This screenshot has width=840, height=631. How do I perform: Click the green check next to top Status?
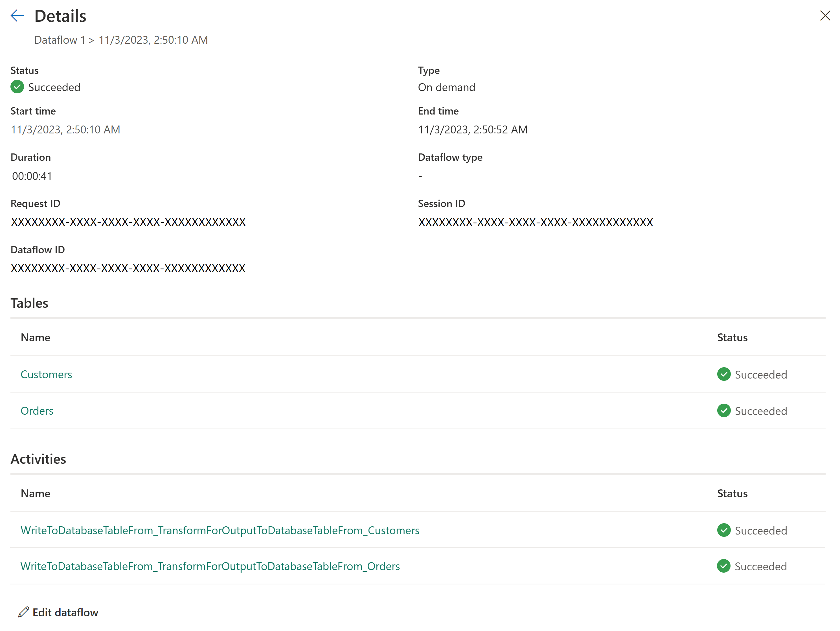pos(17,87)
